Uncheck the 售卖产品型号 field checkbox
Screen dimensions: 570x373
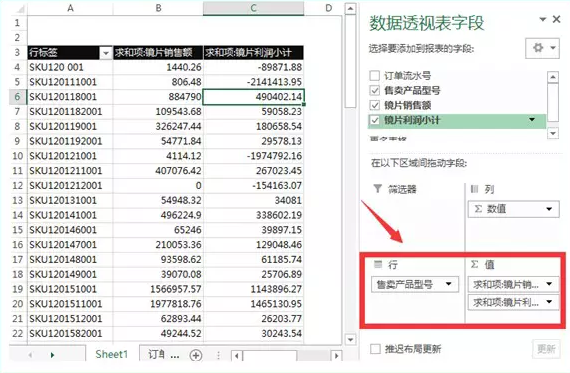[x=374, y=90]
